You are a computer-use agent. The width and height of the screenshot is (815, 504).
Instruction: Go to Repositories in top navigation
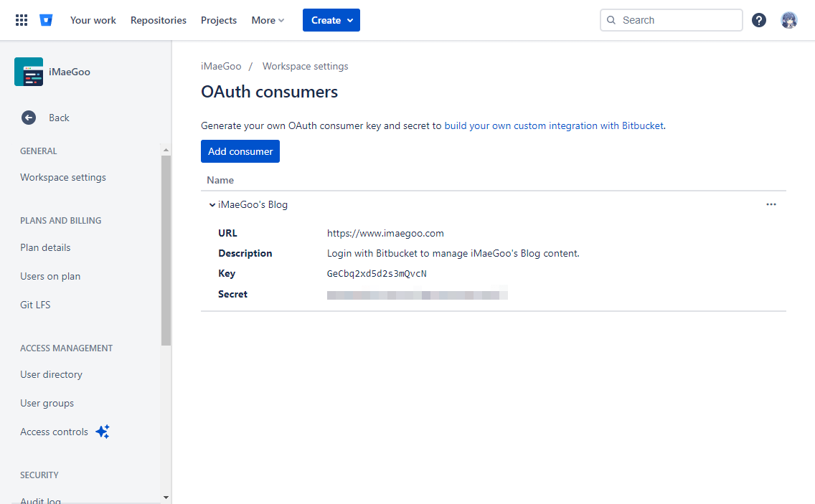click(x=159, y=20)
